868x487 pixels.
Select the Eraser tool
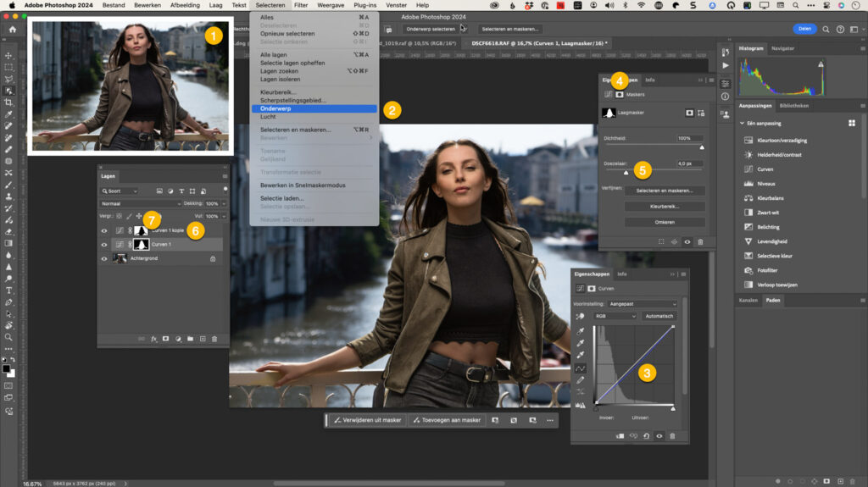pos(8,231)
